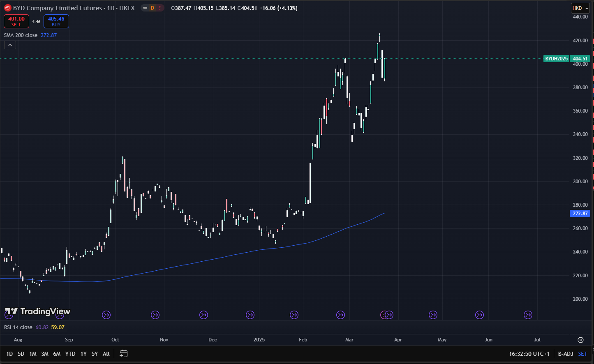Image resolution: width=594 pixels, height=364 pixels.
Task: Click the BUY 405.46 button
Action: [x=56, y=21]
